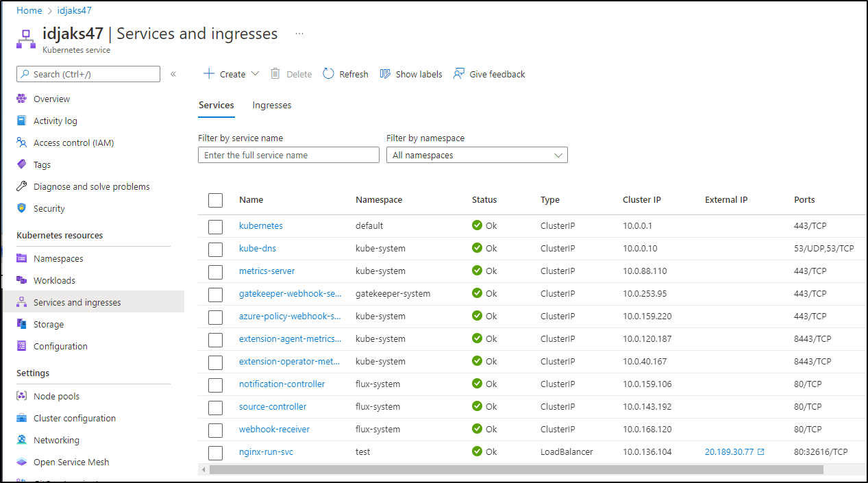Sort by the Namespace column header
This screenshot has height=483, width=868.
tap(379, 200)
